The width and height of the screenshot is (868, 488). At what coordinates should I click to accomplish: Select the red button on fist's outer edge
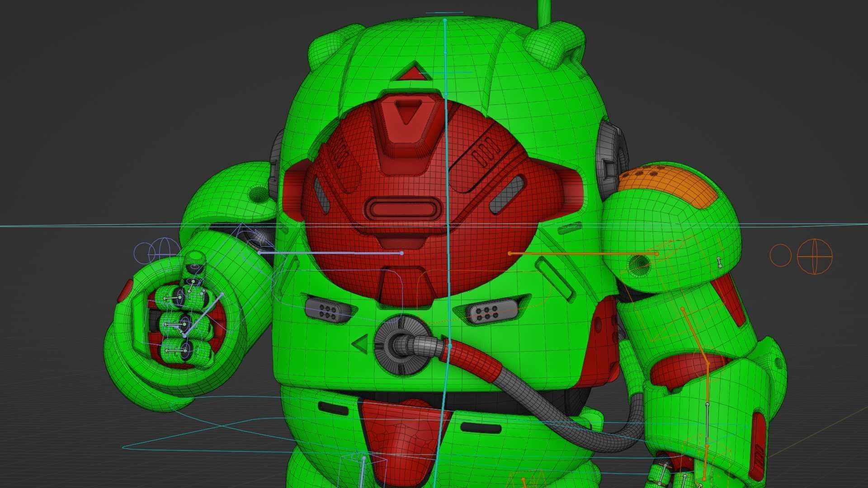pyautogui.click(x=126, y=291)
